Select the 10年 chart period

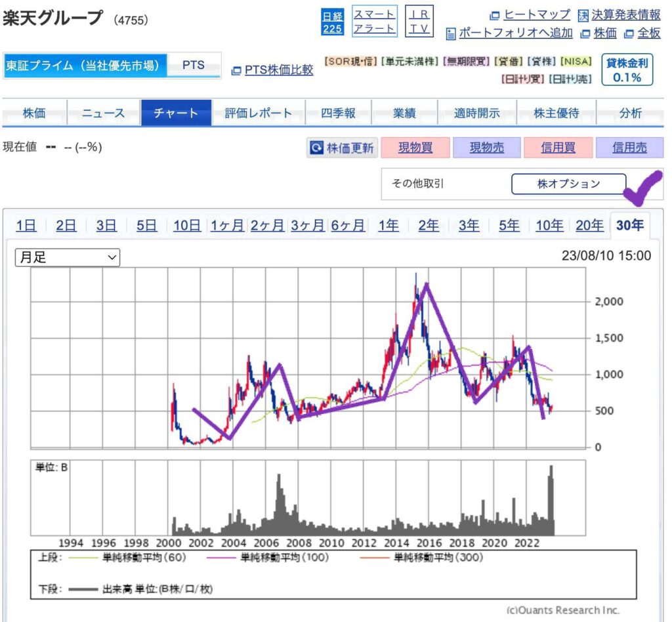(x=549, y=225)
